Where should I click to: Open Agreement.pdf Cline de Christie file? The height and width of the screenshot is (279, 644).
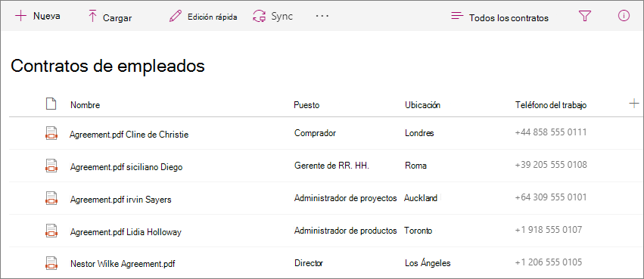[x=129, y=134]
